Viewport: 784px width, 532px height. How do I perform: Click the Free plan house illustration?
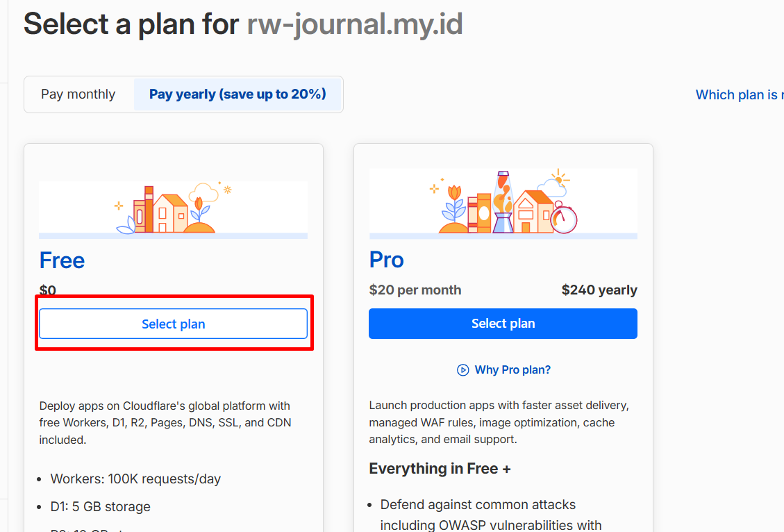click(x=172, y=208)
